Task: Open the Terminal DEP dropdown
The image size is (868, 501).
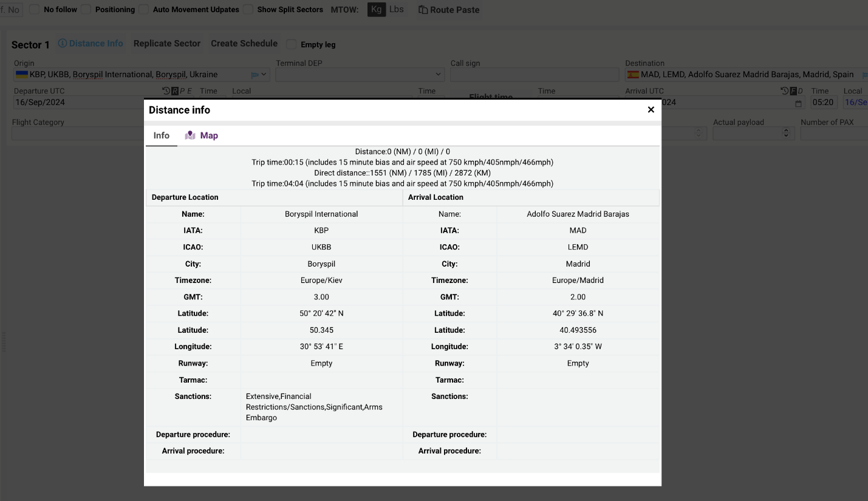Action: (x=437, y=74)
